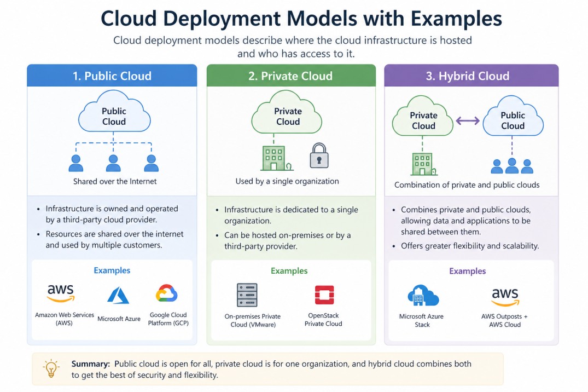This screenshot has width=588, height=392.
Task: Click the AWS logo in Public Cloud examples
Action: point(60,293)
